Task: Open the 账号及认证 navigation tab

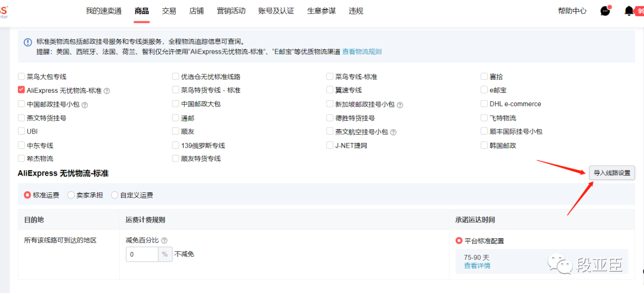Action: tap(277, 11)
